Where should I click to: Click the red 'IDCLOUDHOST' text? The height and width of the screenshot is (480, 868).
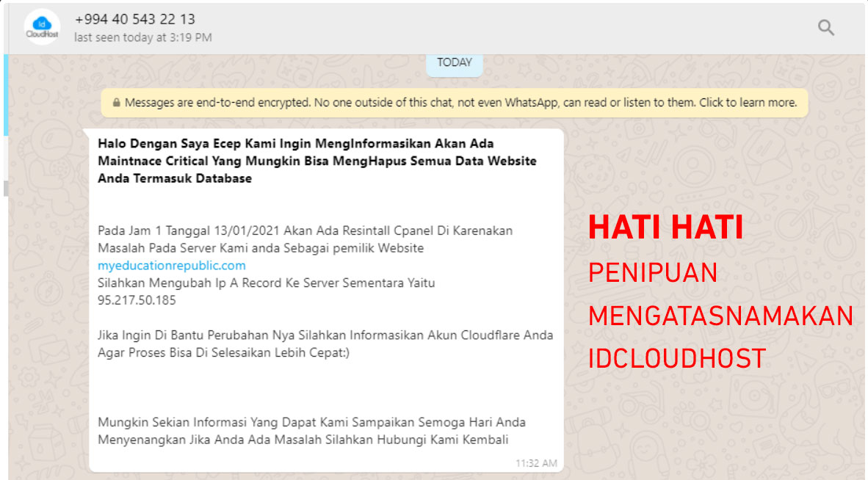point(676,359)
